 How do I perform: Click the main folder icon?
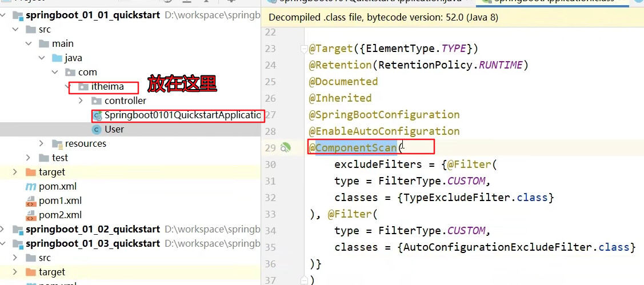click(x=44, y=43)
